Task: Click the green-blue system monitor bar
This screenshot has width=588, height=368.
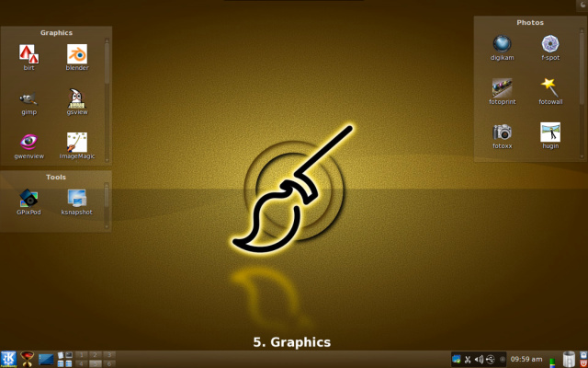Action: tap(551, 362)
